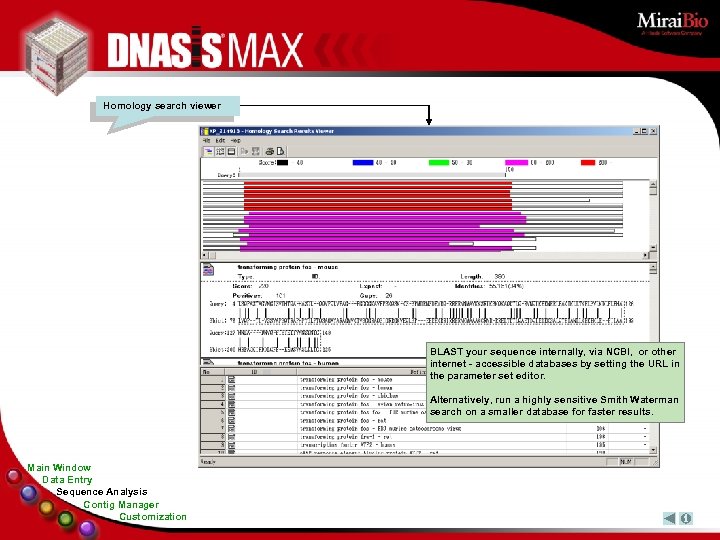Viewport: 720px width, 540px height.
Task: Open the Sequence Analysis section link
Action: 101,492
